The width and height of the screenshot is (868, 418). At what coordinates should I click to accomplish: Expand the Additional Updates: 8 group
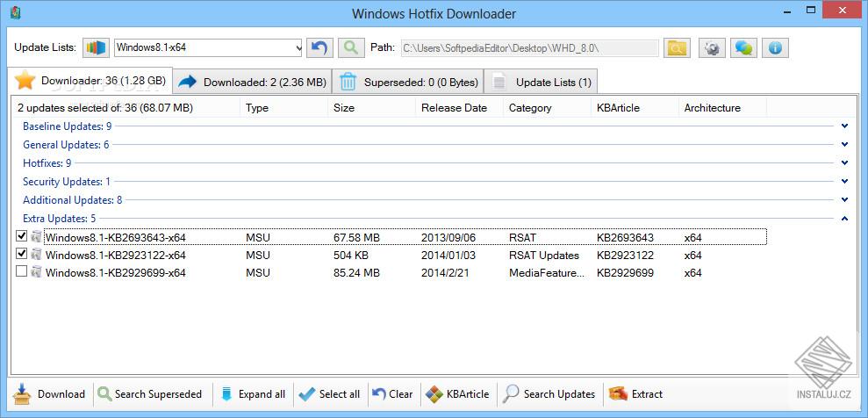click(x=73, y=200)
